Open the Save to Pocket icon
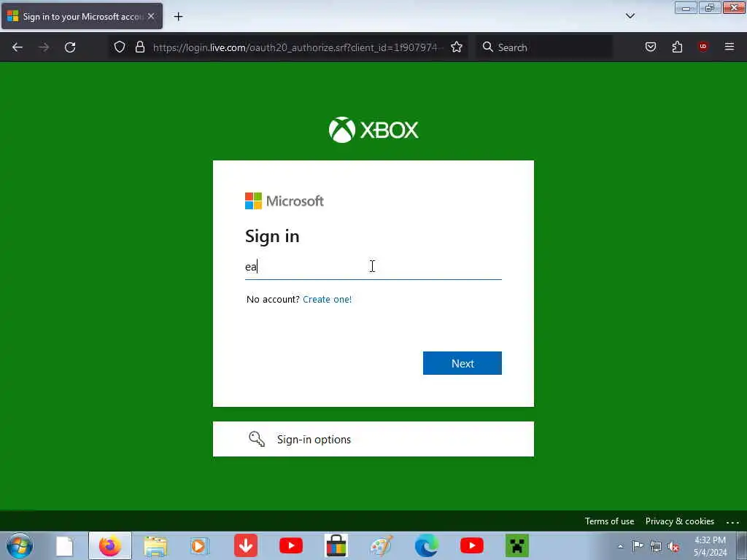747x560 pixels. 650,47
